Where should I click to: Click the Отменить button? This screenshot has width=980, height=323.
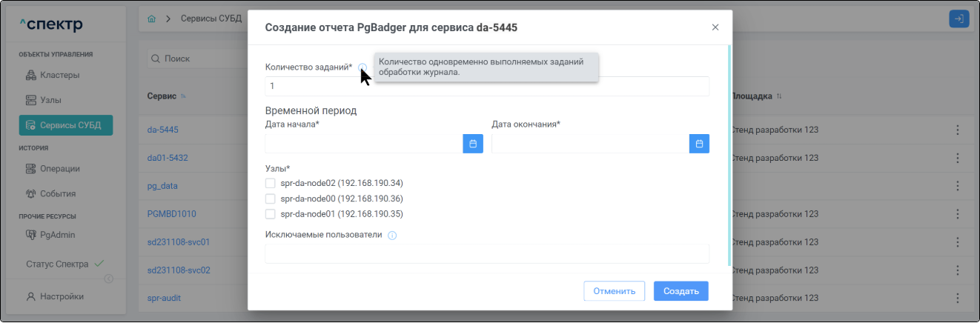click(614, 291)
